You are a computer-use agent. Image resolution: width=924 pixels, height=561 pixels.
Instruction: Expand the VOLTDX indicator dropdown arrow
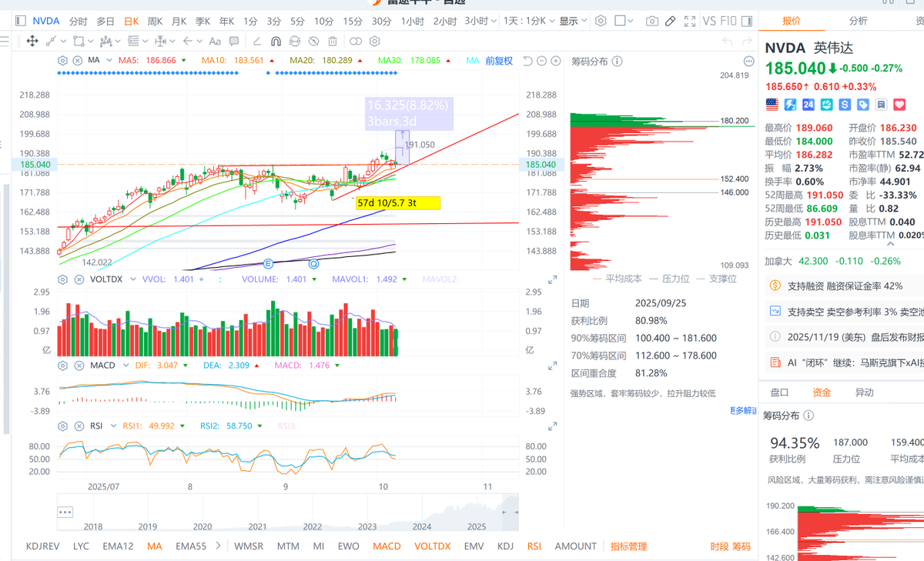coord(133,279)
